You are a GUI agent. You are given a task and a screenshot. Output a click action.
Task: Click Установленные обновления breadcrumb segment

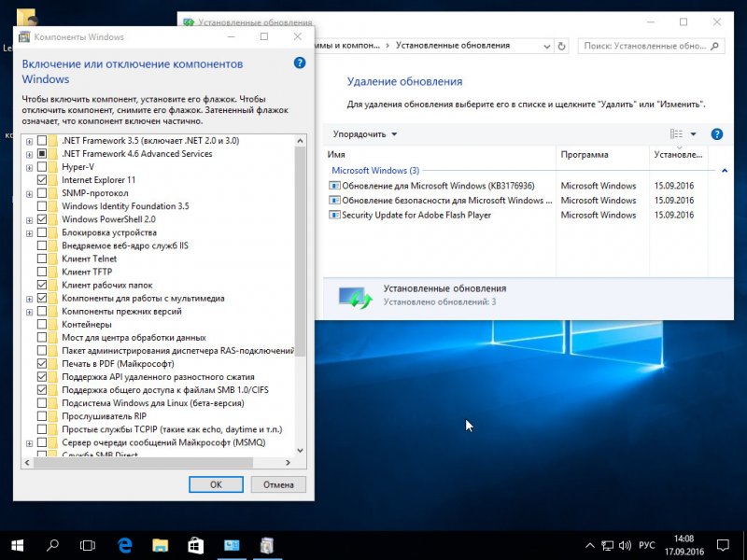pyautogui.click(x=453, y=46)
